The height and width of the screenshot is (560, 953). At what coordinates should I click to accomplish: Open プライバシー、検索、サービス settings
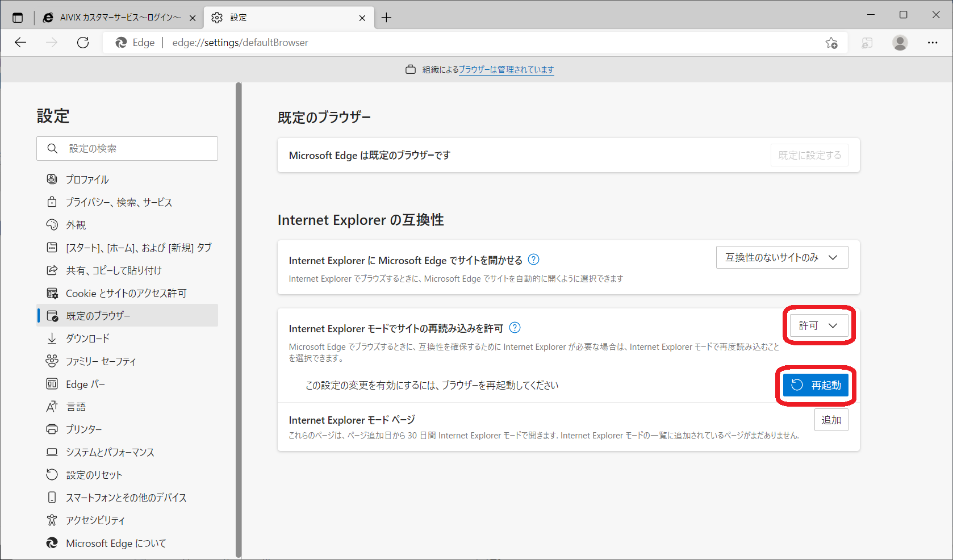pyautogui.click(x=127, y=202)
